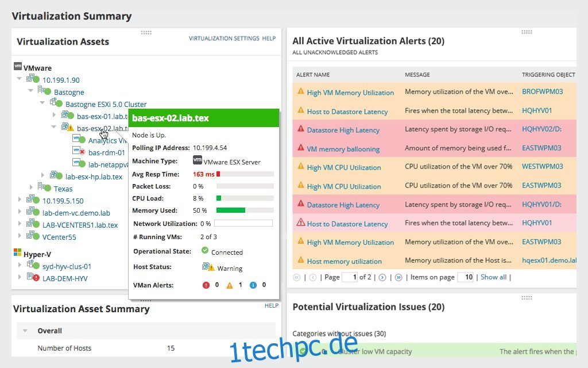Open Virtualization Settings link
This screenshot has height=368, width=588.
[x=224, y=39]
